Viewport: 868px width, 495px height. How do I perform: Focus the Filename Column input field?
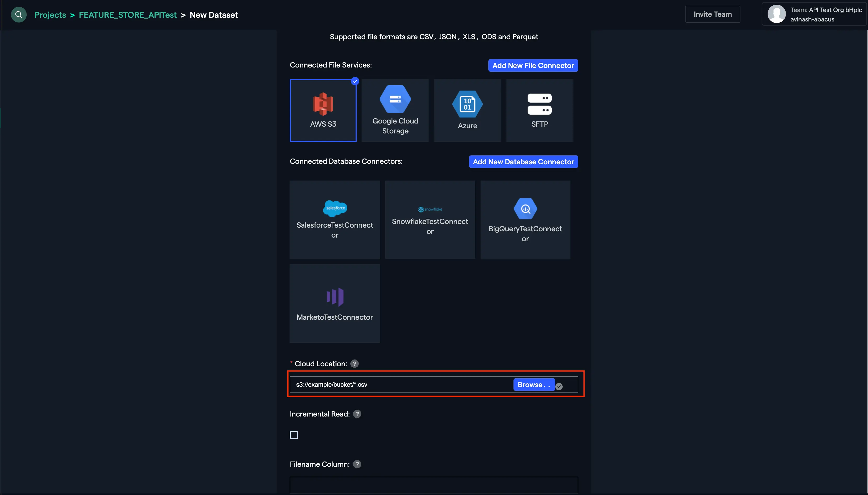coord(433,485)
